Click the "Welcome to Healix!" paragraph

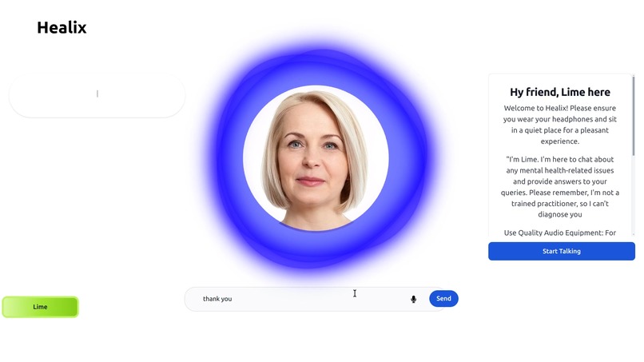pos(560,125)
